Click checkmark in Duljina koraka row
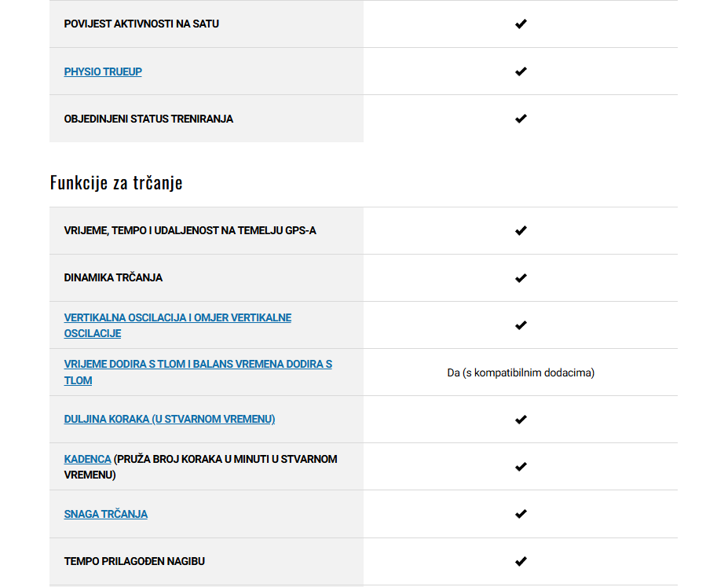This screenshot has width=728, height=587. coord(521,420)
